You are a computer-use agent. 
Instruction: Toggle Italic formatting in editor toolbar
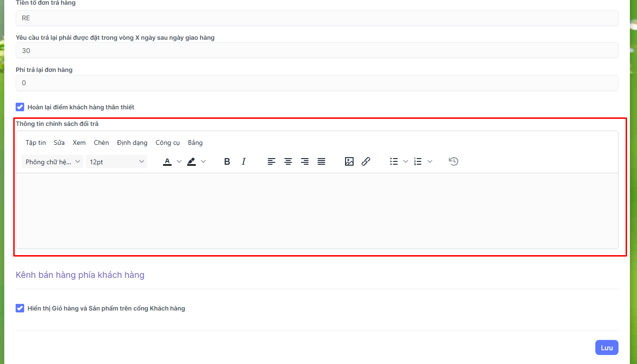click(x=244, y=161)
